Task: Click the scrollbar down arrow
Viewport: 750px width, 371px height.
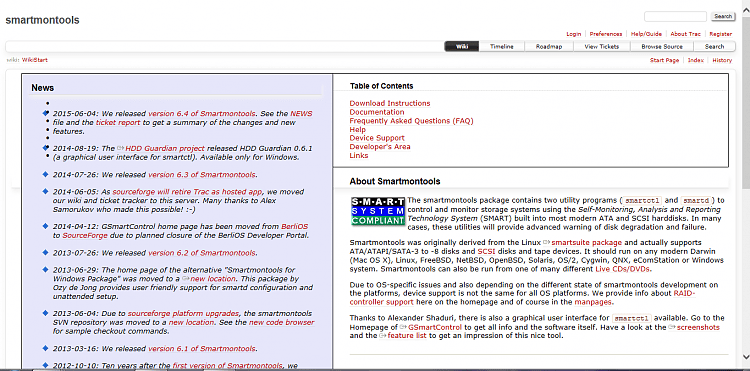Action: (745, 357)
